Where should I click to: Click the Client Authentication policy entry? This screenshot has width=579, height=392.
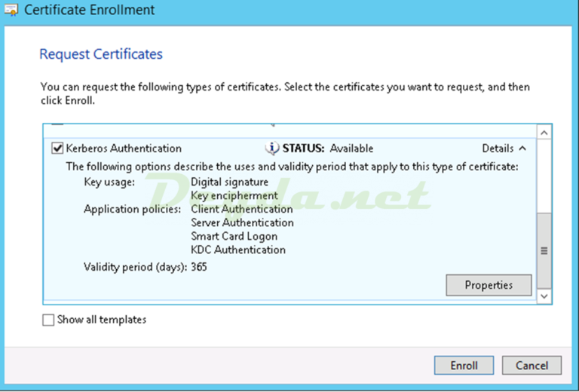[241, 209]
